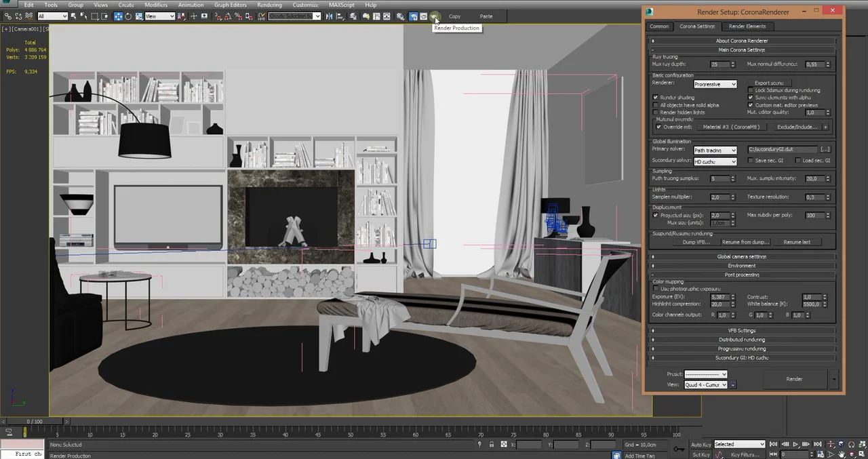Viewport: 868px width, 459px height.
Task: Open the Modifiers menu
Action: click(x=156, y=5)
